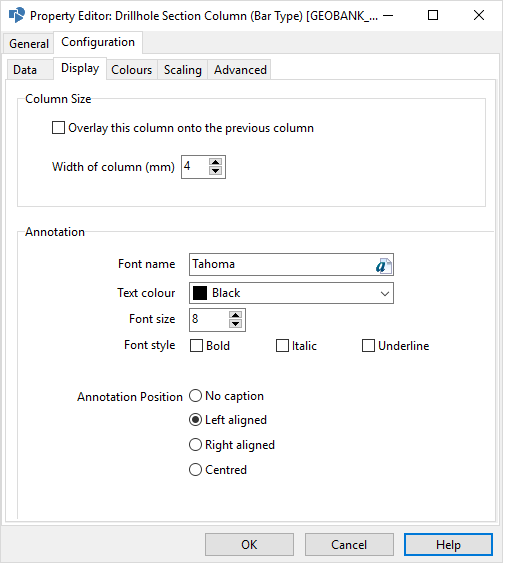The height and width of the screenshot is (566, 505).
Task: Enable the Underline checkbox
Action: (370, 347)
